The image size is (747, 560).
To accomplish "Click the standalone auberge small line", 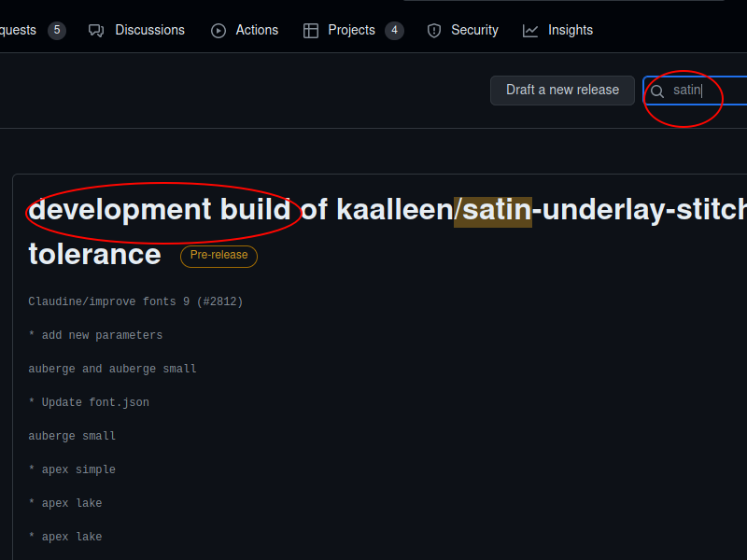I will (x=72, y=436).
